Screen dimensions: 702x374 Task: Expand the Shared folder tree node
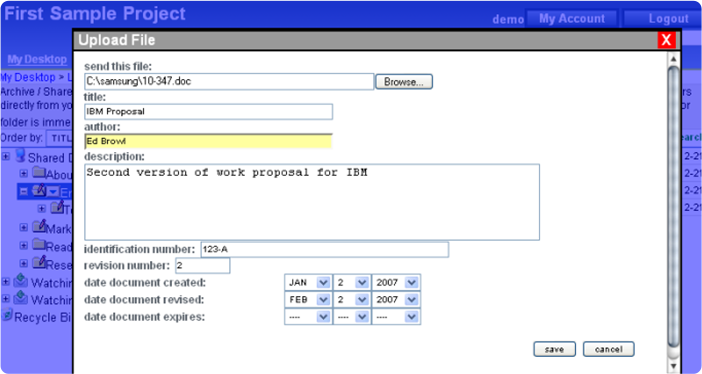pos(6,157)
